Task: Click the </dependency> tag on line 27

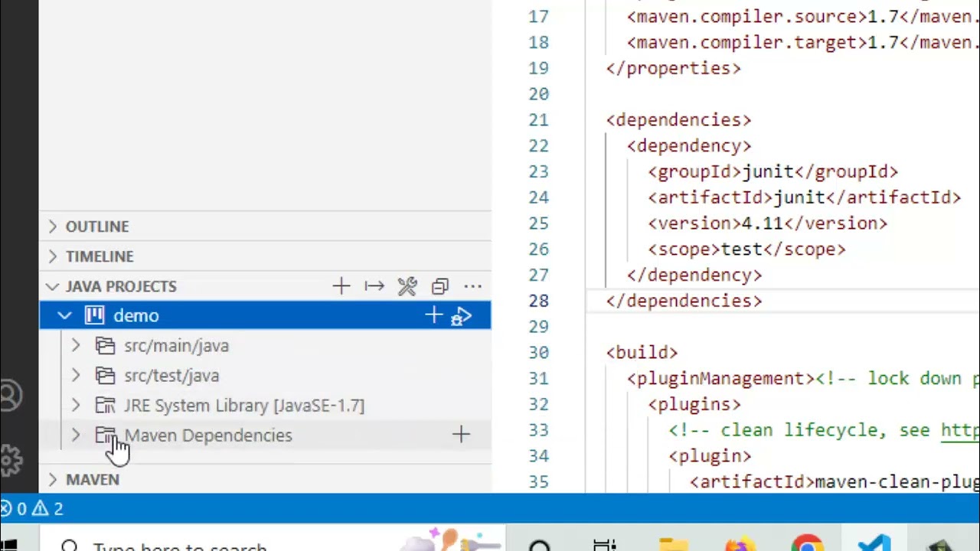Action: [x=694, y=275]
